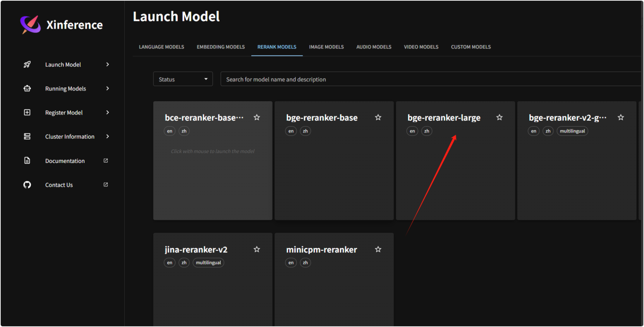
Task: Launch the bce-reranker-base model card
Action: [x=213, y=161]
